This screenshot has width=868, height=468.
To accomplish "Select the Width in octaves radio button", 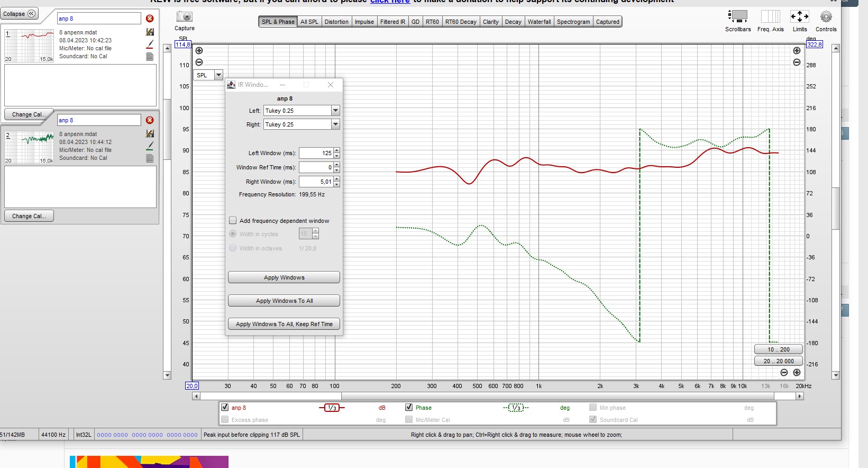I will pyautogui.click(x=233, y=248).
